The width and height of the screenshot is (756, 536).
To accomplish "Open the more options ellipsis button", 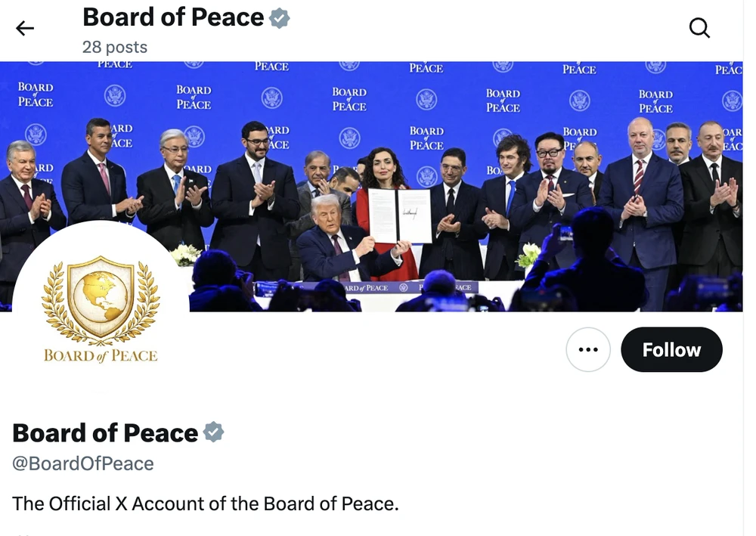I will click(x=587, y=349).
